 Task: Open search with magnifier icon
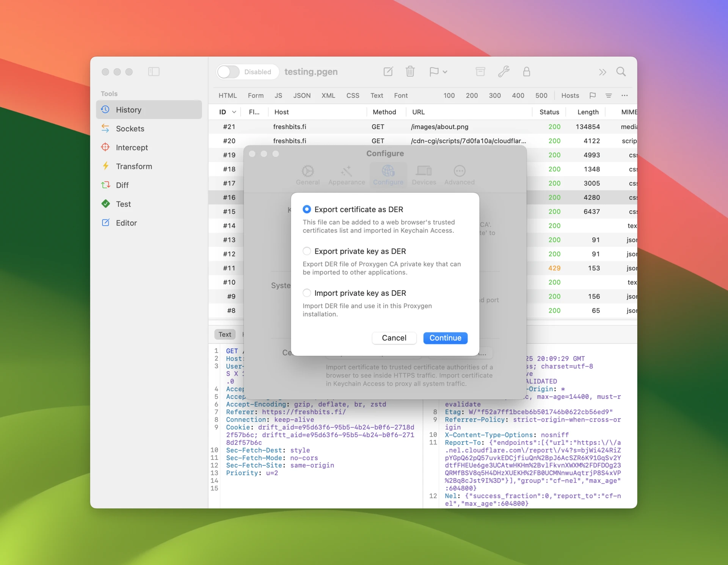(621, 72)
